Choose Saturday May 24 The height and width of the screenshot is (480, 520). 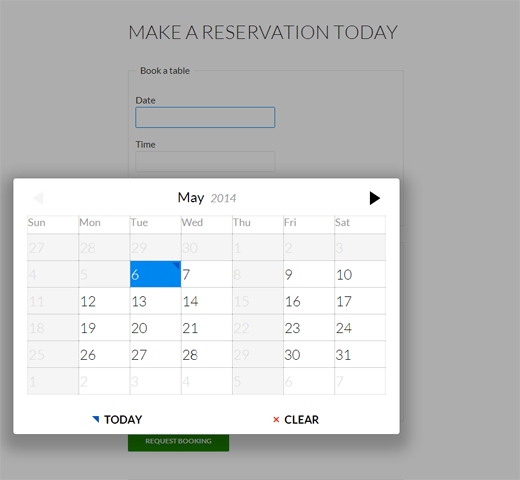point(360,328)
